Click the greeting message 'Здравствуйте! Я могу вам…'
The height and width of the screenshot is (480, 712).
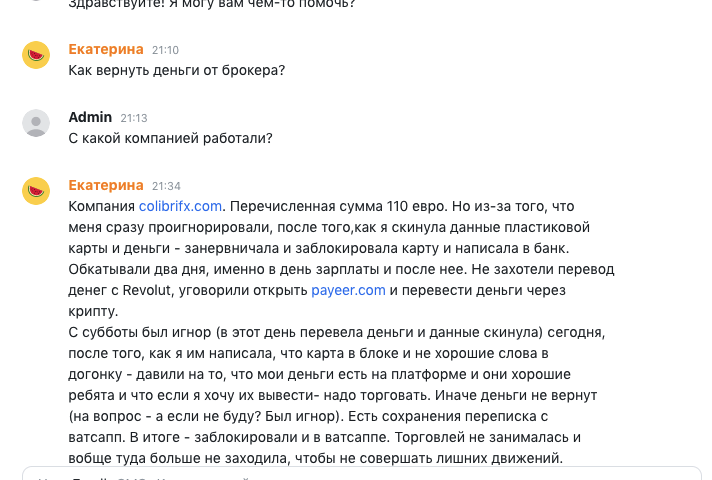212,5
